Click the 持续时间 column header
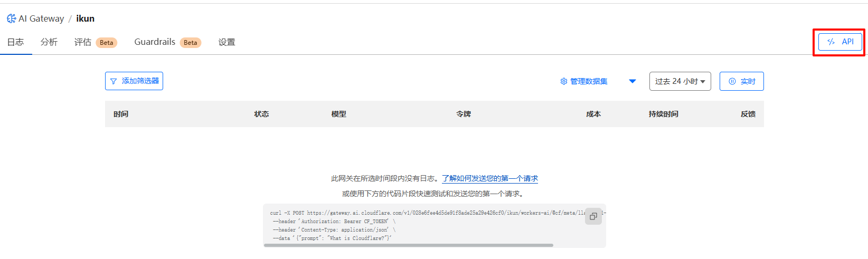This screenshot has height=259, width=868. pos(664,114)
